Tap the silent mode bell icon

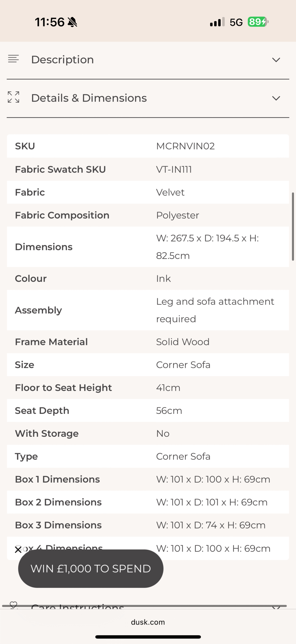click(72, 22)
